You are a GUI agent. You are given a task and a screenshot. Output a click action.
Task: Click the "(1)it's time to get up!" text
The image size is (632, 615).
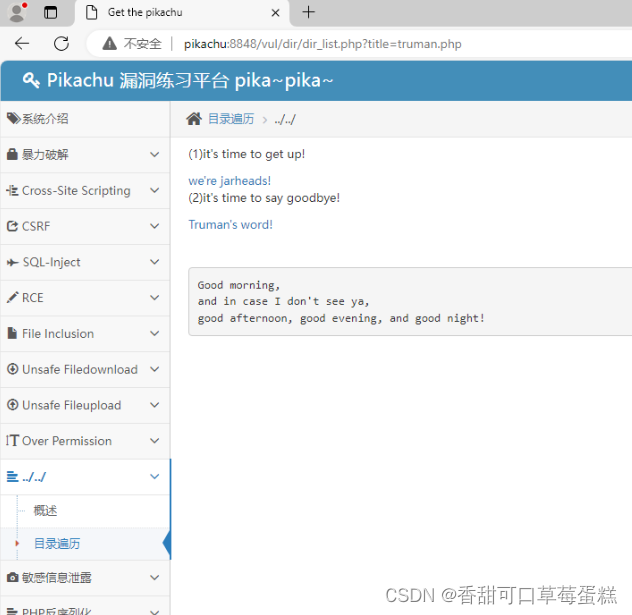click(x=247, y=154)
